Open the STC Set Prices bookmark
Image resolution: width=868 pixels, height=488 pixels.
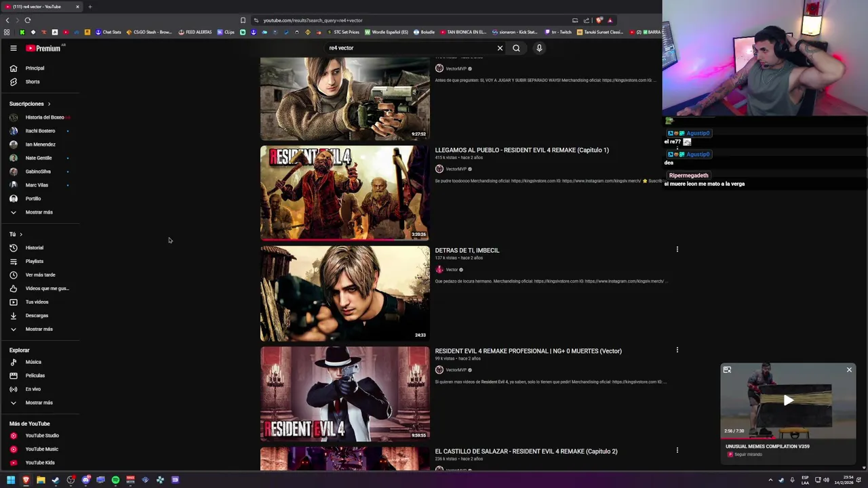click(x=342, y=33)
